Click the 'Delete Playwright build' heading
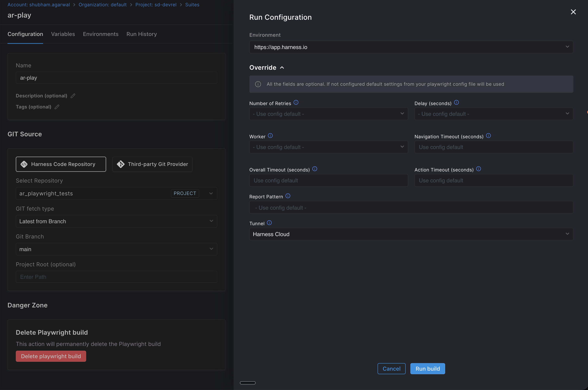The image size is (588, 390). [52, 332]
